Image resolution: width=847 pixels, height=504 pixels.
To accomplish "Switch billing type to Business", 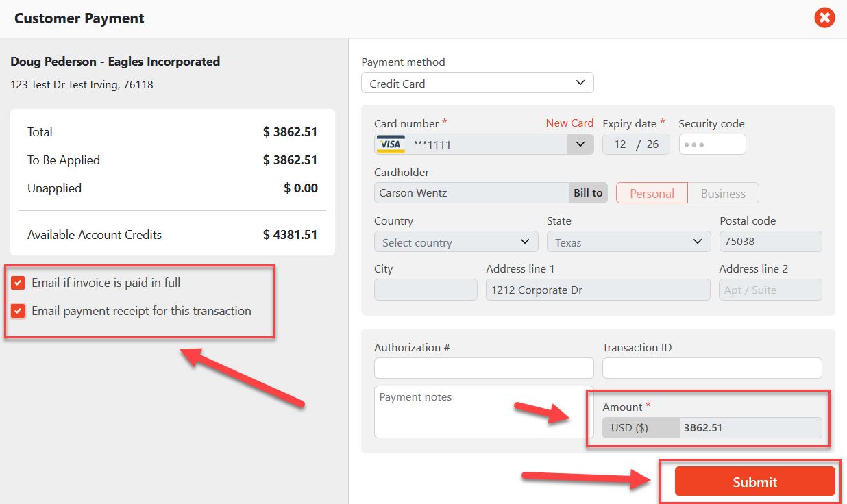I will pos(722,192).
